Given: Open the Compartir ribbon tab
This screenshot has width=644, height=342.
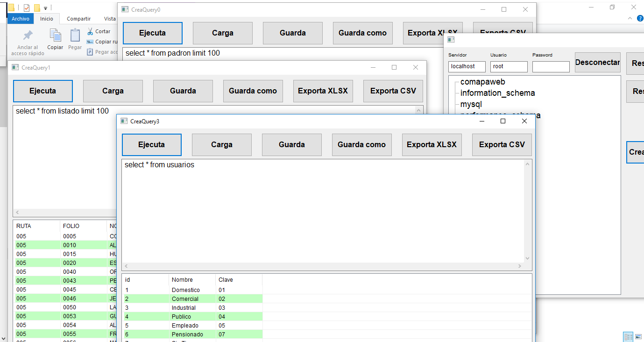Looking at the screenshot, I should 78,19.
